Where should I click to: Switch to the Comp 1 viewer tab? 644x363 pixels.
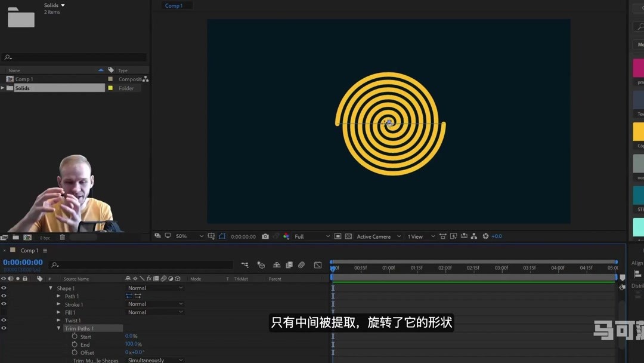point(174,5)
